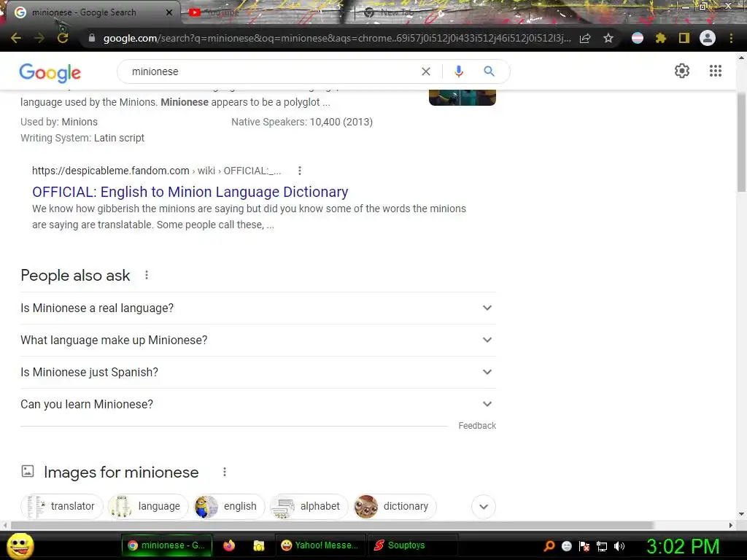Open the Extensions puzzle-piece menu
Screen dimensions: 747x560
pyautogui.click(x=661, y=38)
